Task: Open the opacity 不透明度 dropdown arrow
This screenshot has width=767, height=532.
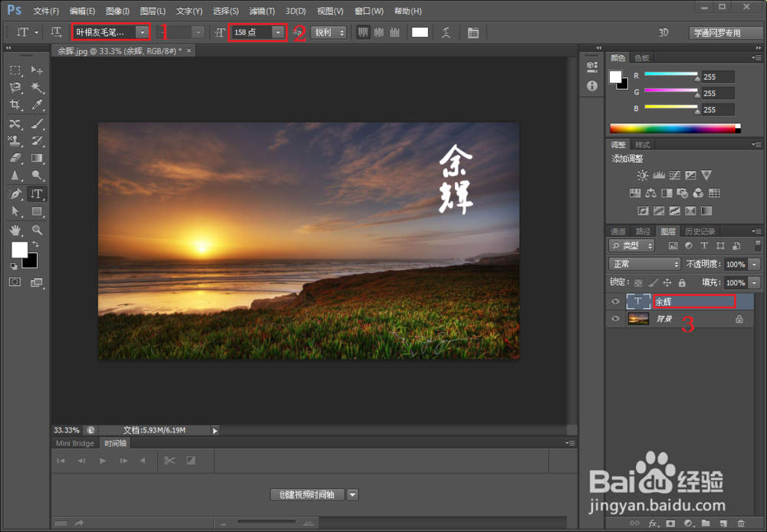Action: pos(754,264)
